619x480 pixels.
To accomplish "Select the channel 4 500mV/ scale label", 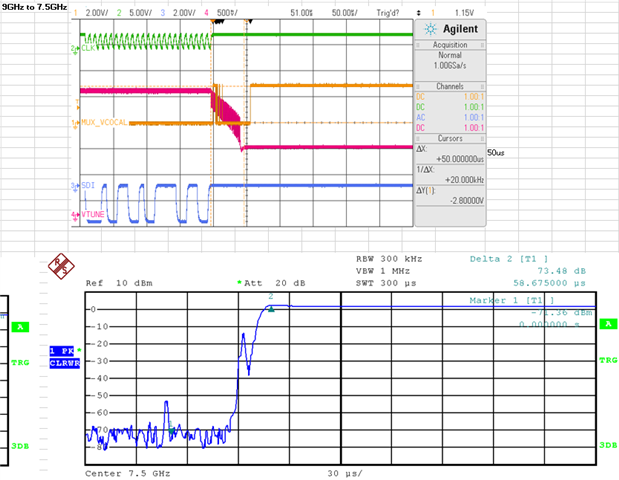I will (x=227, y=13).
